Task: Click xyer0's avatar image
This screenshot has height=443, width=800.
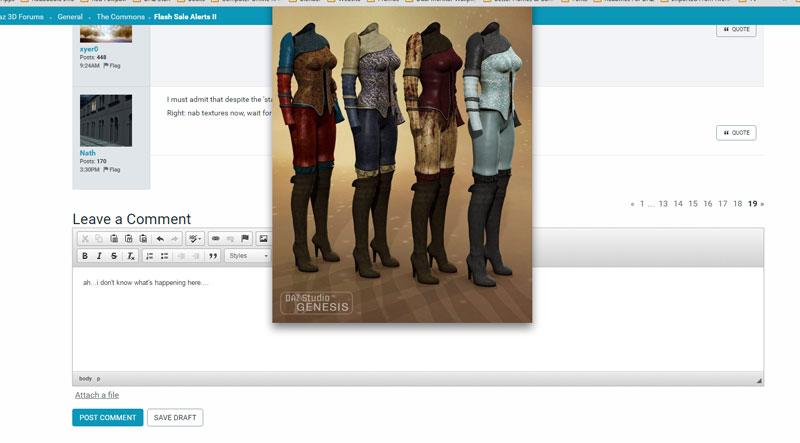Action: pyautogui.click(x=106, y=34)
